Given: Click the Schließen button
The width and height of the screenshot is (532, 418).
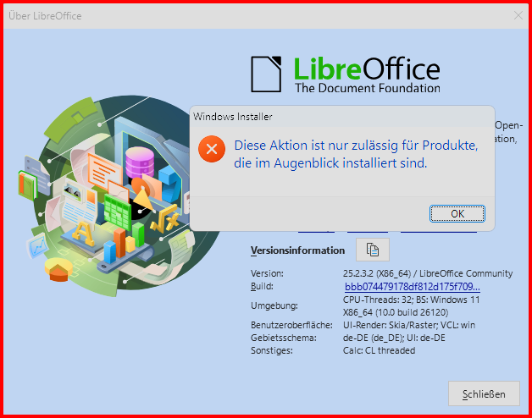Looking at the screenshot, I should (x=484, y=393).
